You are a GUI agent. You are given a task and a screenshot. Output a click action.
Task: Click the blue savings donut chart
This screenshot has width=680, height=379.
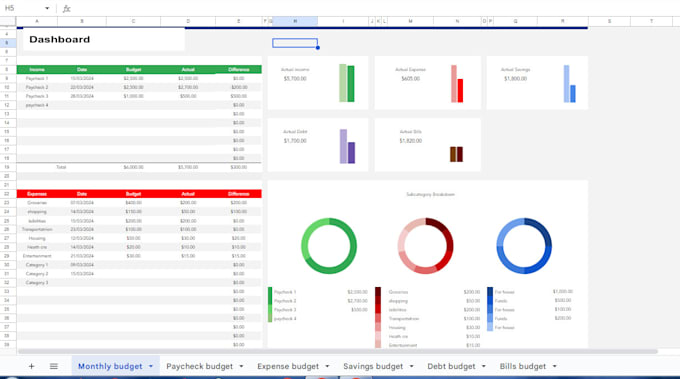(524, 246)
